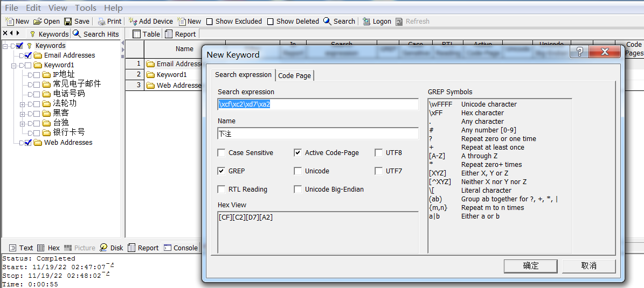Expand the 法轮功 tree node
644x288 pixels.
(22, 104)
